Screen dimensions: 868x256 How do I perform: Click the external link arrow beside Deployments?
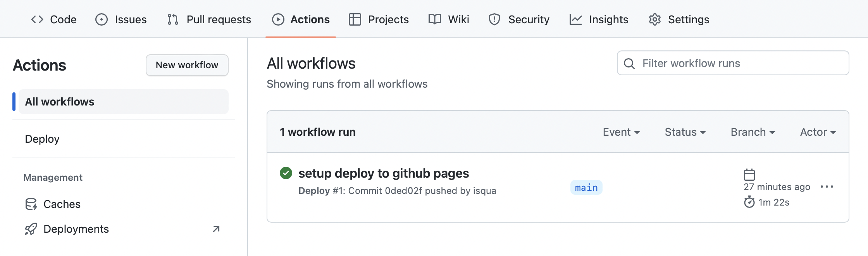(216, 229)
